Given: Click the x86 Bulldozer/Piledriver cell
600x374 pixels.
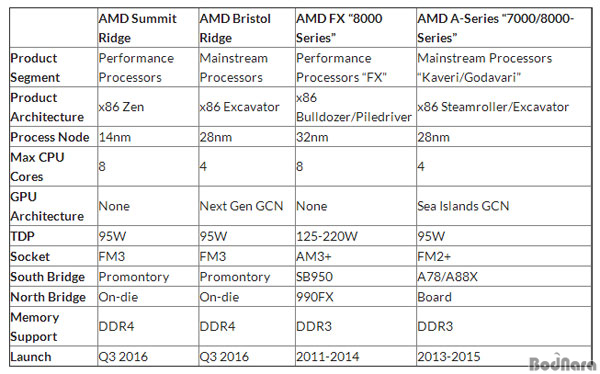Looking at the screenshot, I should point(354,107).
